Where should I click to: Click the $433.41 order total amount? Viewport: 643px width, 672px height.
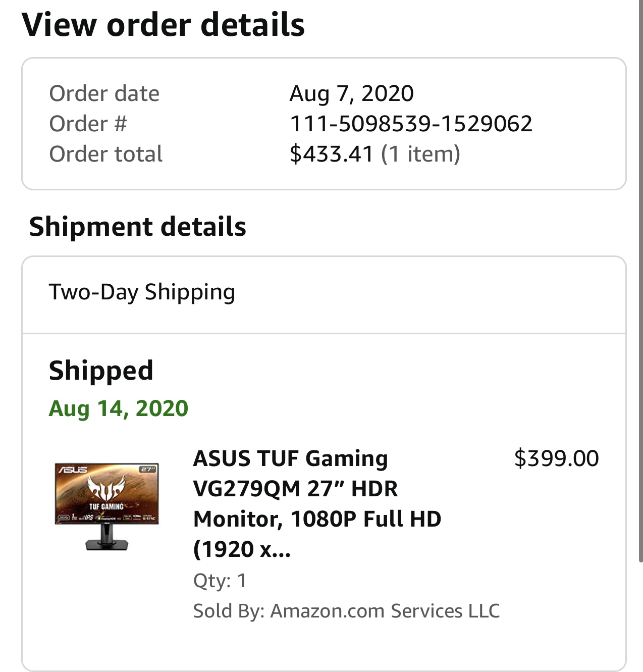click(x=331, y=154)
